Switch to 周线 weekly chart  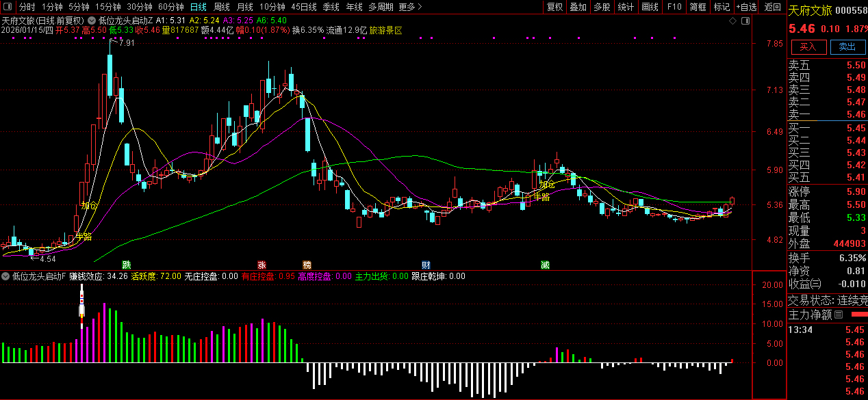click(222, 7)
